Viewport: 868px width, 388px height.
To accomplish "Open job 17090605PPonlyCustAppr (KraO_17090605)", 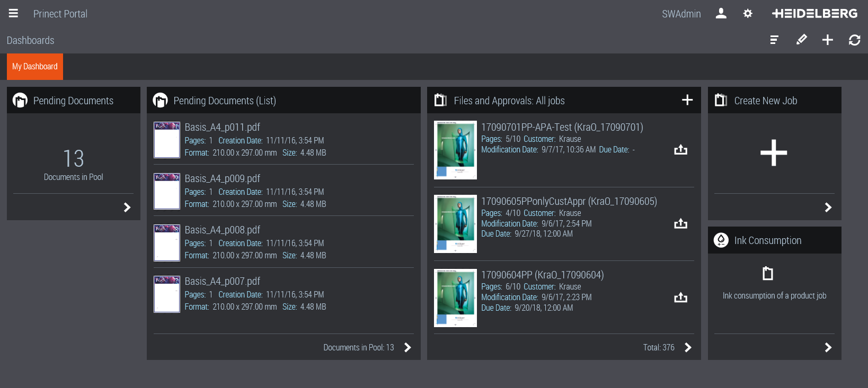I will coord(569,201).
